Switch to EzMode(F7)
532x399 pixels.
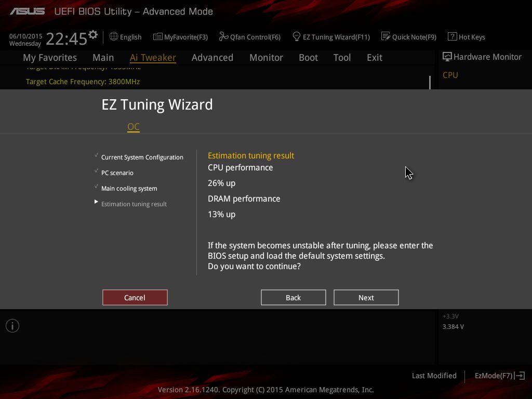[x=494, y=376]
